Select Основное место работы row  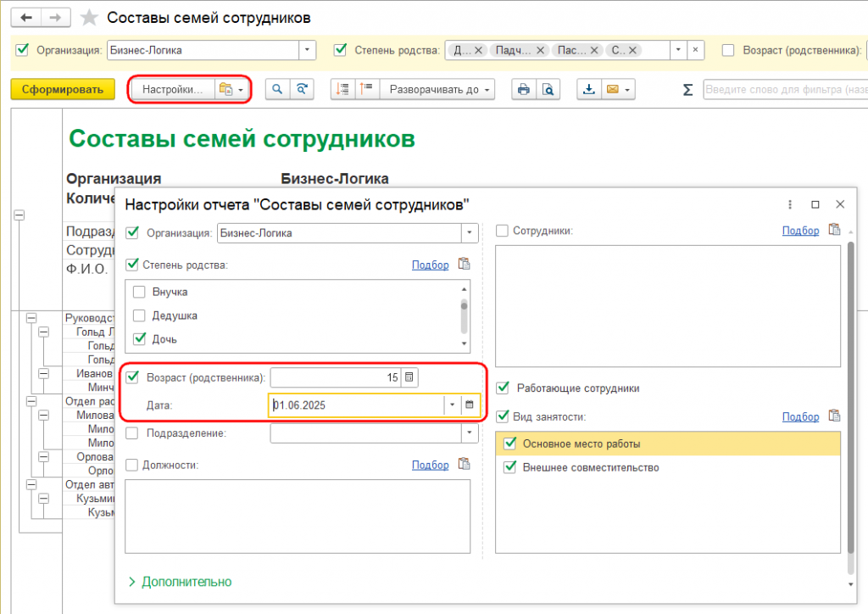coord(668,444)
